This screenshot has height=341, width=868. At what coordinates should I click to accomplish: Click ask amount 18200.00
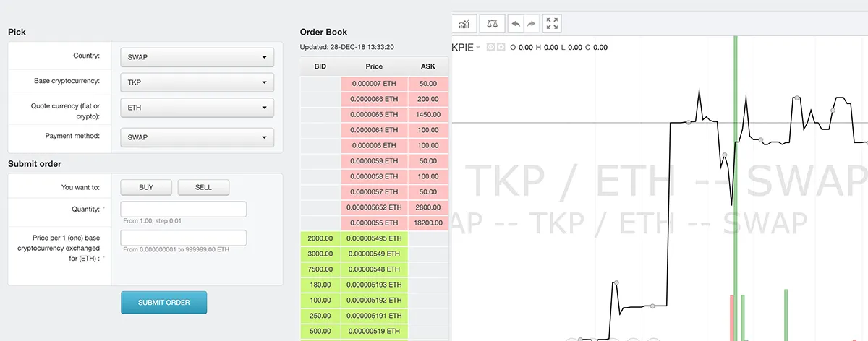point(428,223)
